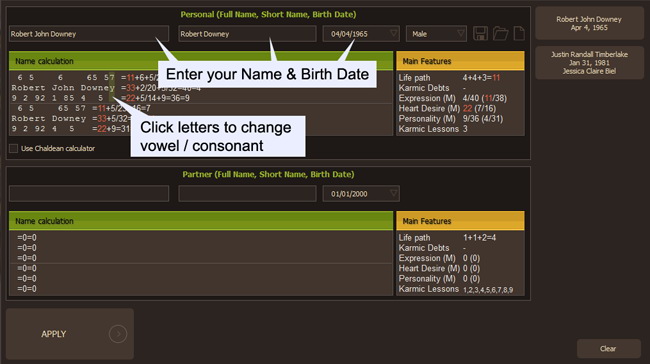Click the Personal Name calculation header

[201, 61]
